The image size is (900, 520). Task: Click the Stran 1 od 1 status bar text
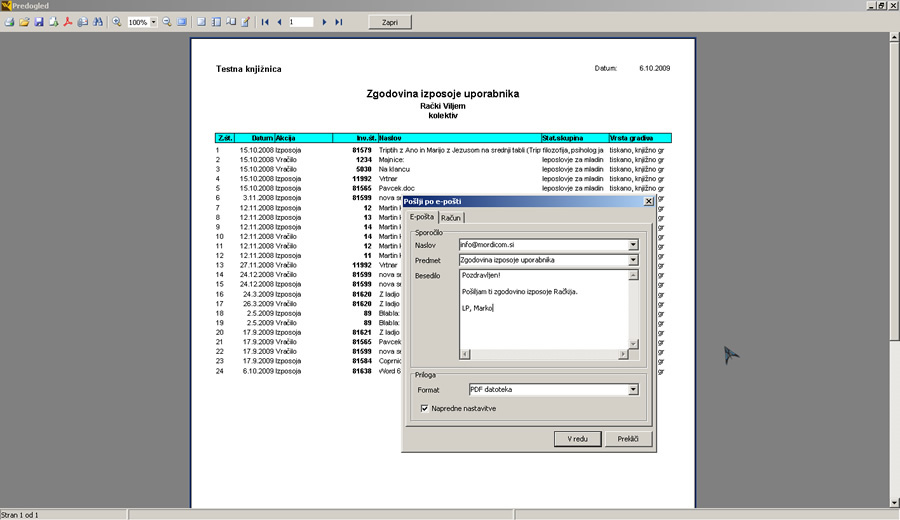pos(20,515)
